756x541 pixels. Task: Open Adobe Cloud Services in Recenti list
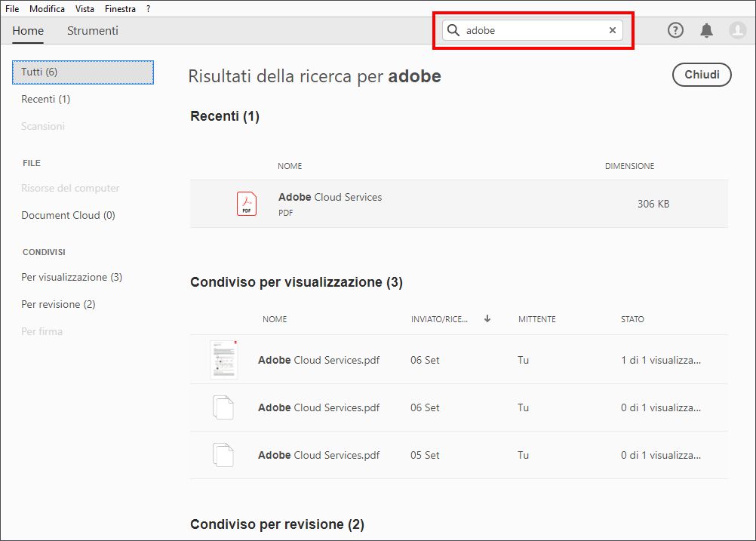pos(459,204)
